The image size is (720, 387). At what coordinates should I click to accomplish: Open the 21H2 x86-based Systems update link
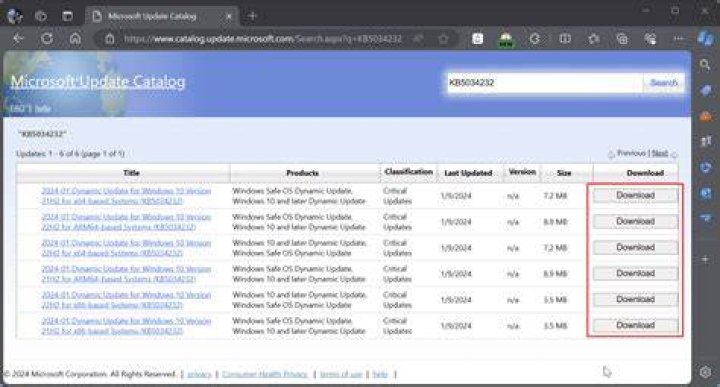126,325
